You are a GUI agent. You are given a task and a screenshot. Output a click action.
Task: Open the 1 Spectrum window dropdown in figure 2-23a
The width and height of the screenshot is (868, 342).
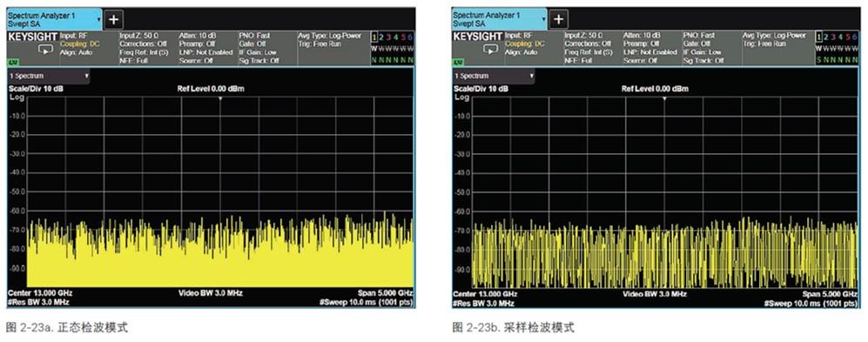[49, 76]
